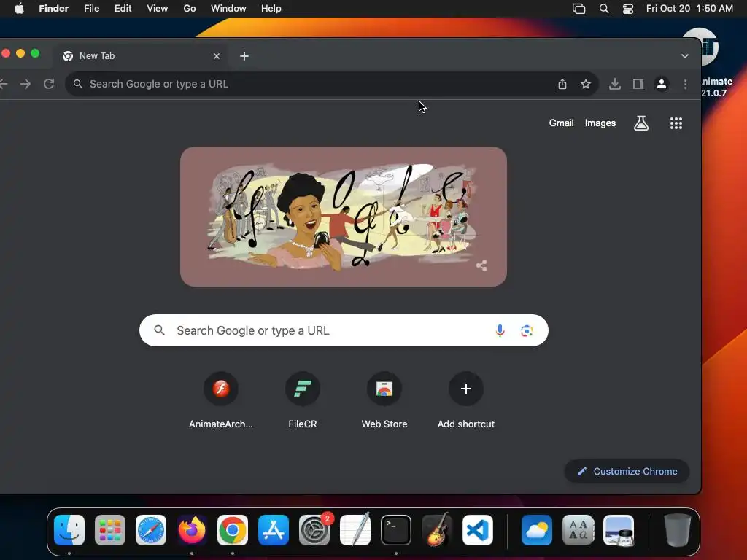Click the date and time in menu bar

(689, 9)
